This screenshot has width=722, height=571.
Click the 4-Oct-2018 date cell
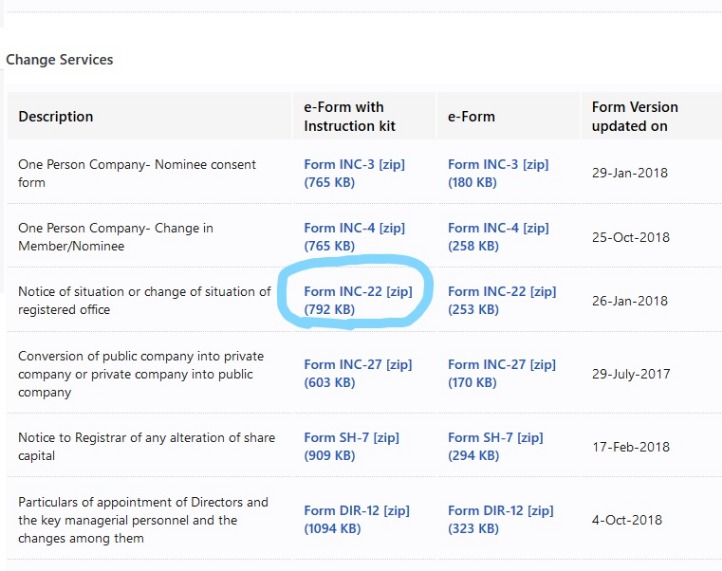coord(626,520)
